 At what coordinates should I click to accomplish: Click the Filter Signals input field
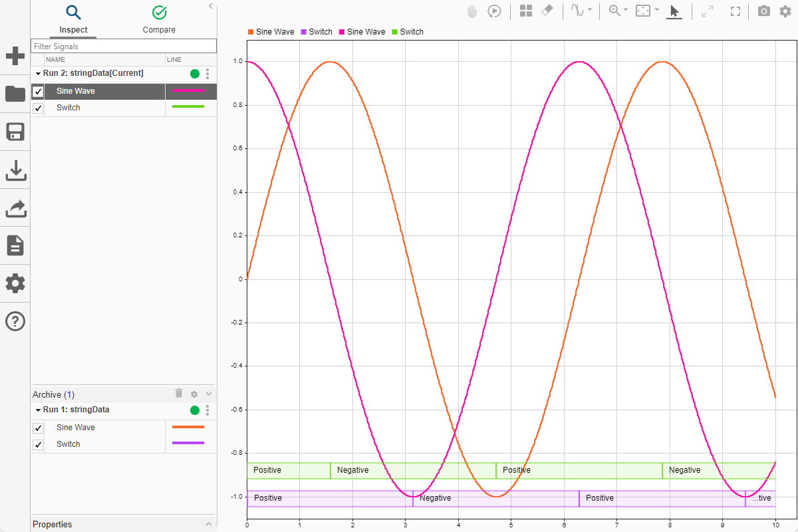click(124, 47)
